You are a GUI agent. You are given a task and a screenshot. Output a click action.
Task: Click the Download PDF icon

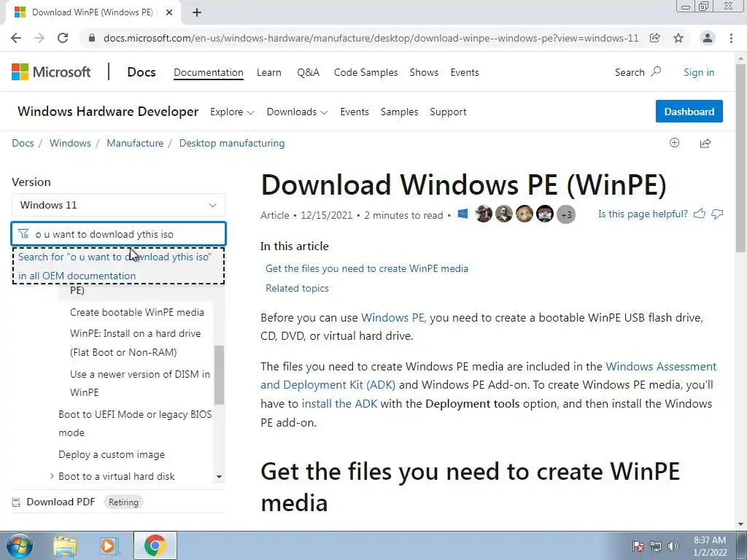pyautogui.click(x=16, y=502)
